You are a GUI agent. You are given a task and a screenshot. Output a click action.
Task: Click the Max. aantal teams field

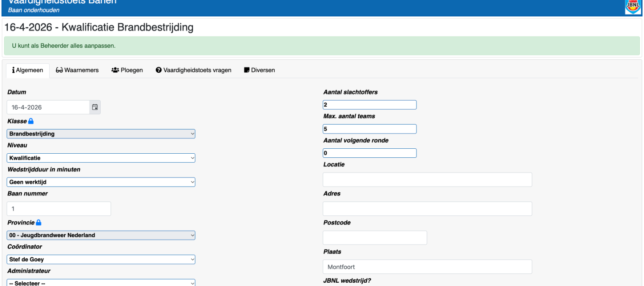pyautogui.click(x=370, y=129)
